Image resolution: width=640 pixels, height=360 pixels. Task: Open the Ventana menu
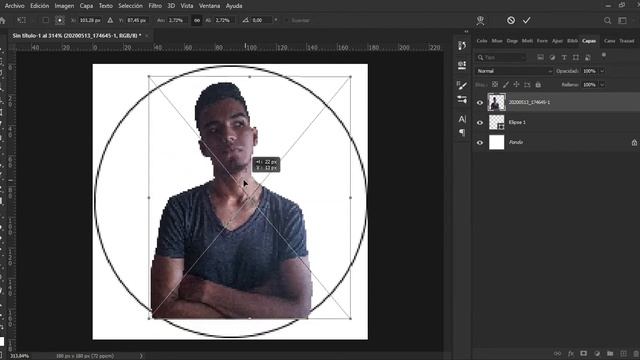point(209,6)
